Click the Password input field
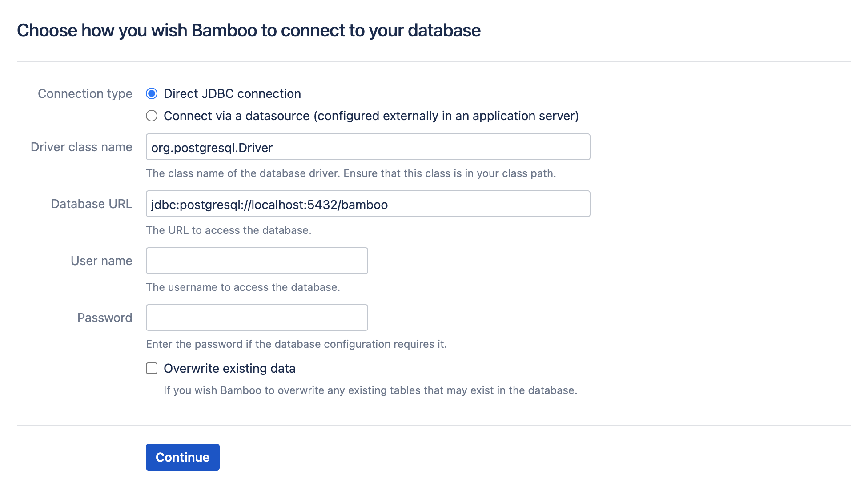This screenshot has width=868, height=491. click(257, 318)
